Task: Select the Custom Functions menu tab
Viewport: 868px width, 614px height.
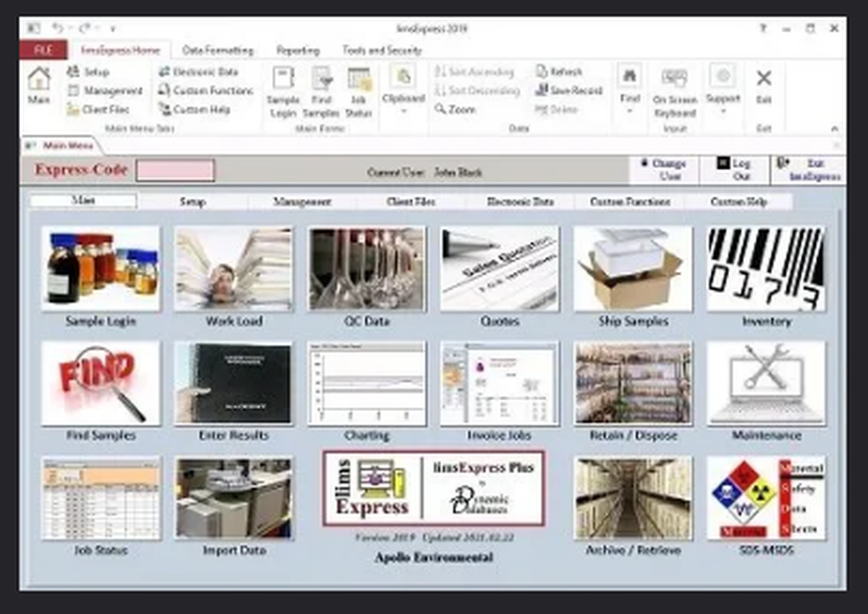Action: coord(630,201)
